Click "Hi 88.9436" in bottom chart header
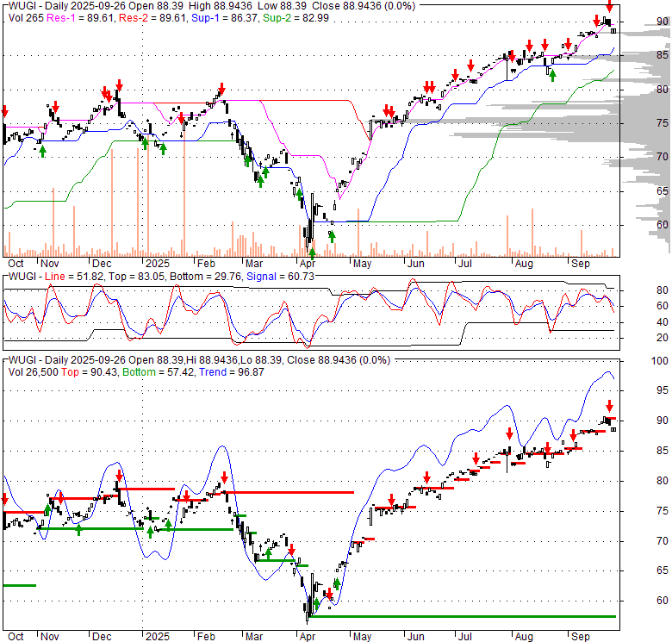 tap(211, 360)
